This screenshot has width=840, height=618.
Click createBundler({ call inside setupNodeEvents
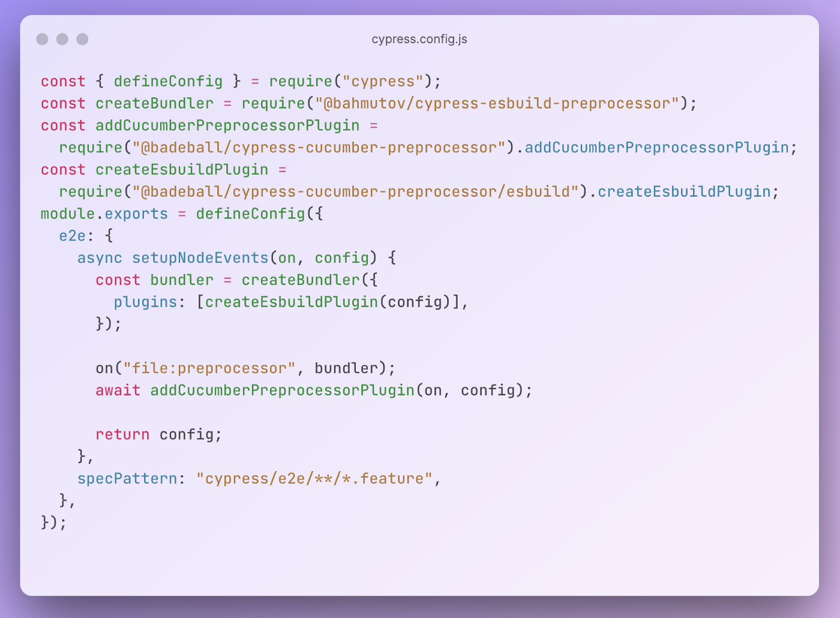point(309,280)
